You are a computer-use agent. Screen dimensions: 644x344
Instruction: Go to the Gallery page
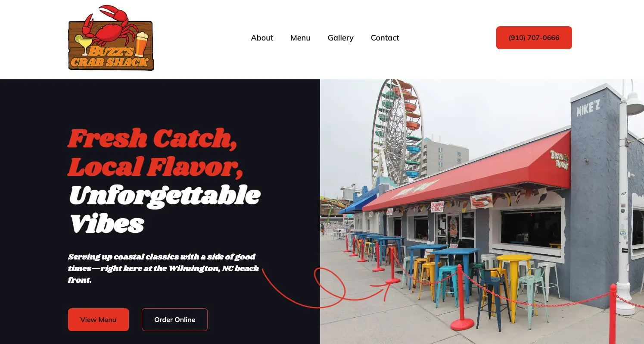[x=340, y=38]
